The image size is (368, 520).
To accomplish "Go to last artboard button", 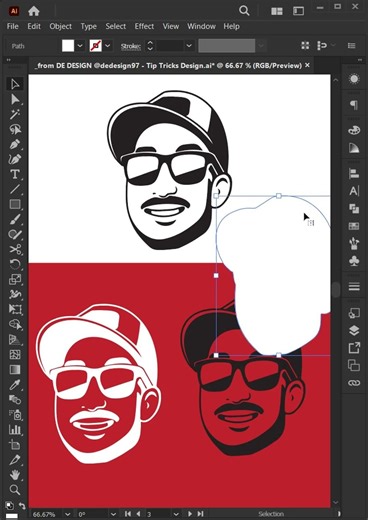I will (x=200, y=514).
